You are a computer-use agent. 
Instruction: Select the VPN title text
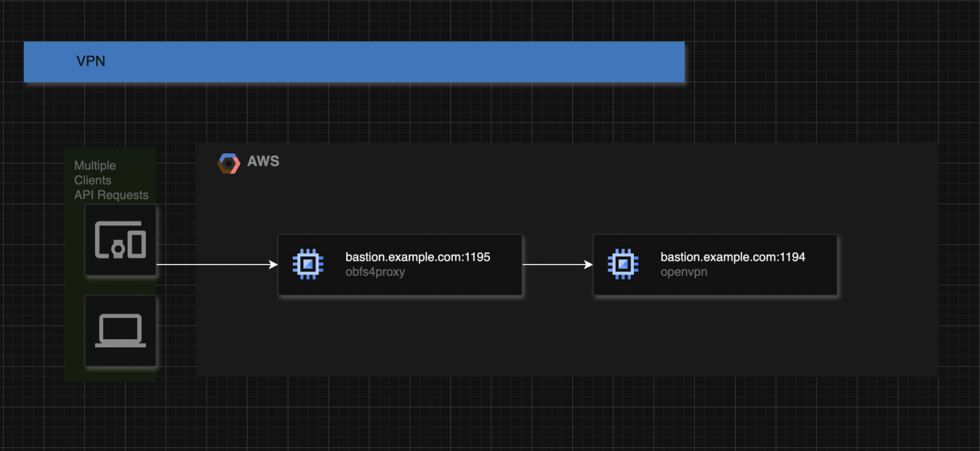[x=90, y=62]
